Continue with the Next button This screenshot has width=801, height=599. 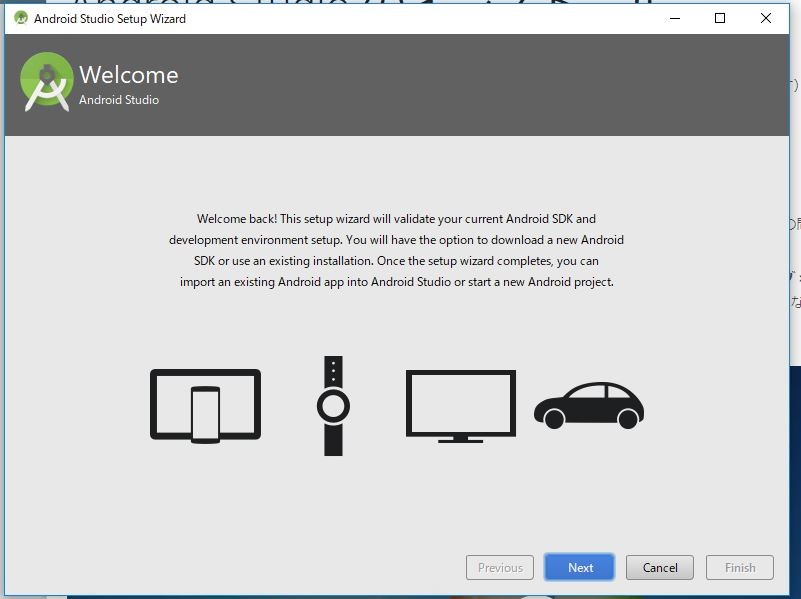[x=579, y=567]
